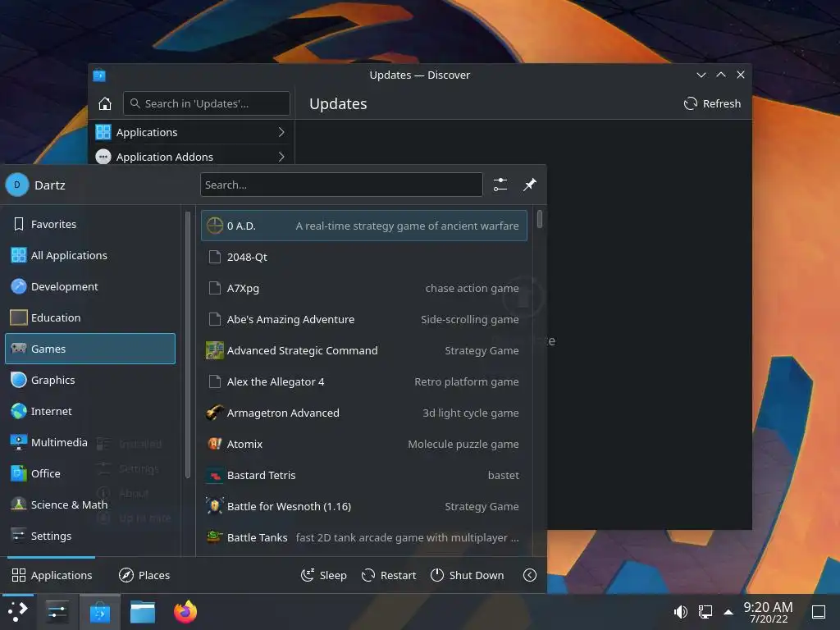This screenshot has width=840, height=630.
Task: Open the Science & Math category
Action: coord(90,504)
